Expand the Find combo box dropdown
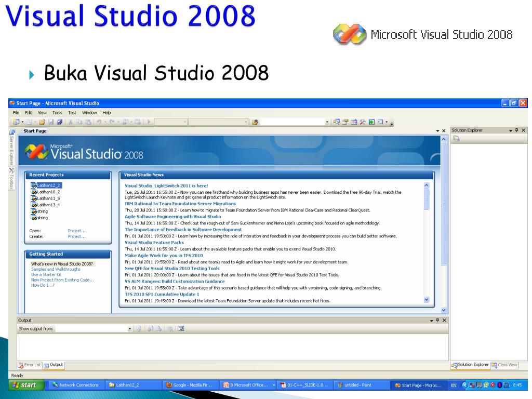This screenshot has height=399, width=532. (327, 122)
